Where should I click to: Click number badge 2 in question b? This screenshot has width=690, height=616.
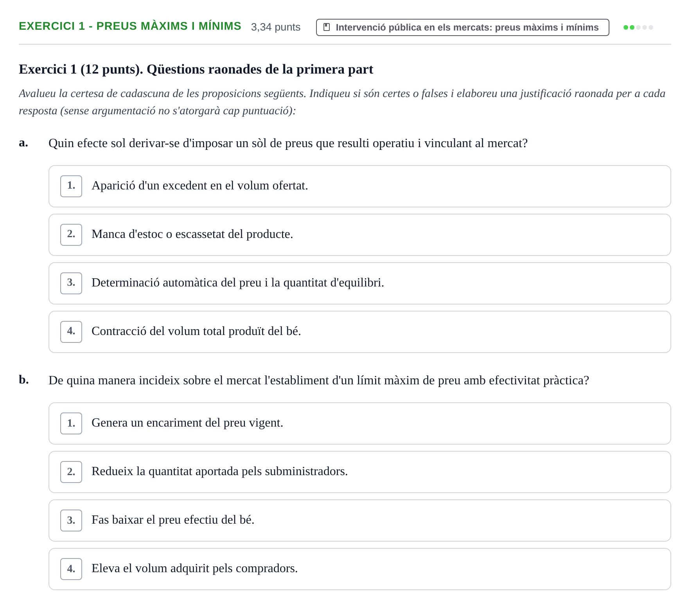(x=71, y=472)
